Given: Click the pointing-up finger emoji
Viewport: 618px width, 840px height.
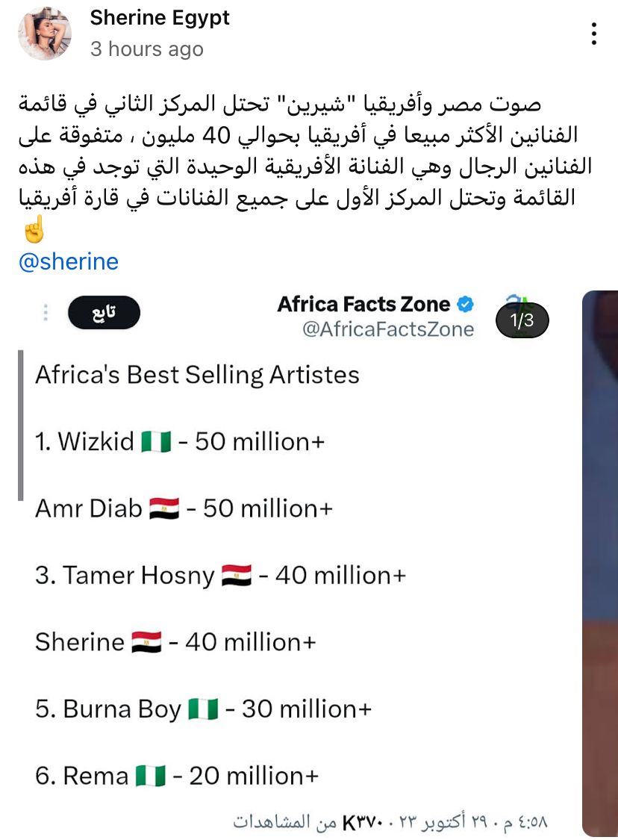Looking at the screenshot, I should tap(34, 230).
